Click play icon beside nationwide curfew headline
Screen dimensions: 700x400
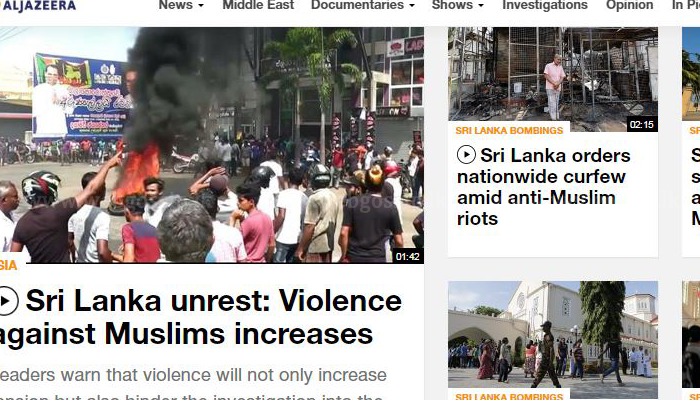tap(466, 155)
